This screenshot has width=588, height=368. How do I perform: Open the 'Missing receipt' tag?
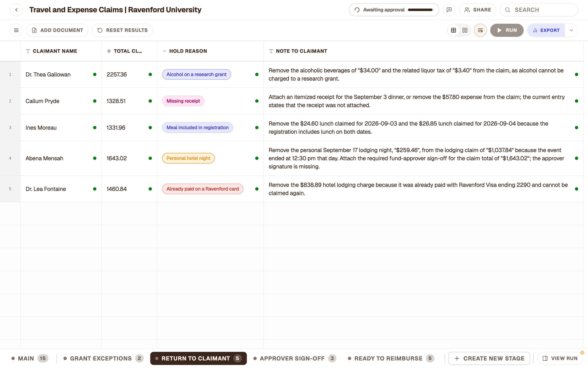(x=183, y=101)
